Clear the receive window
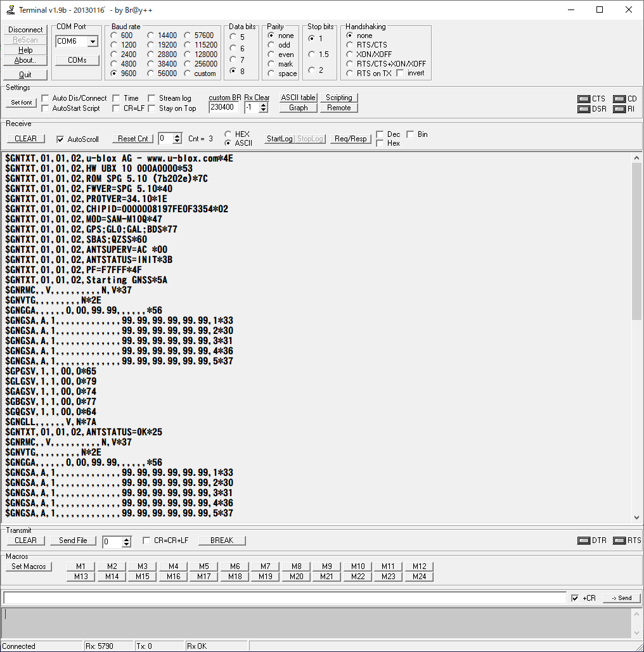644x652 pixels. pyautogui.click(x=26, y=139)
